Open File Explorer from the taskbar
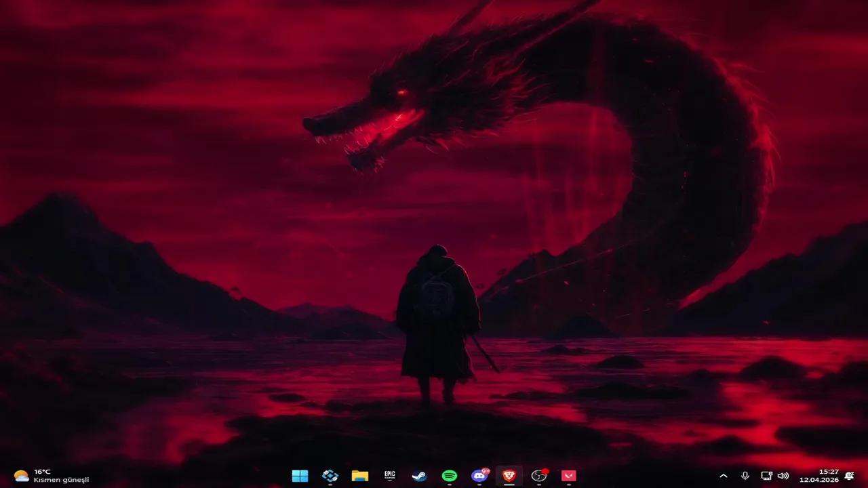 tap(360, 476)
